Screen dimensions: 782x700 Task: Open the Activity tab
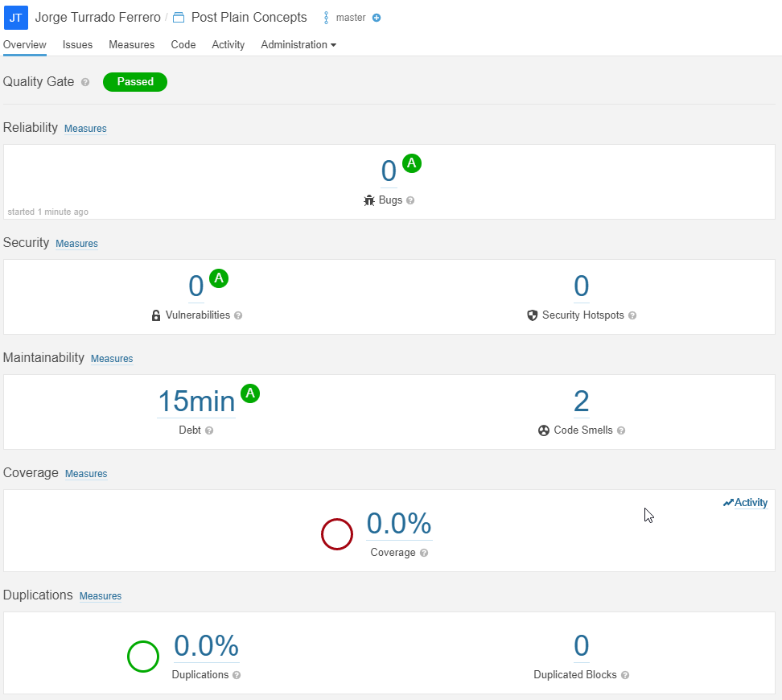[228, 45]
